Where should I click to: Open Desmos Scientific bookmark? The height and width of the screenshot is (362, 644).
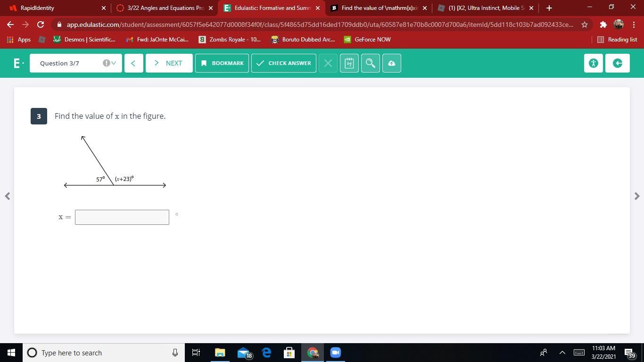pos(85,40)
